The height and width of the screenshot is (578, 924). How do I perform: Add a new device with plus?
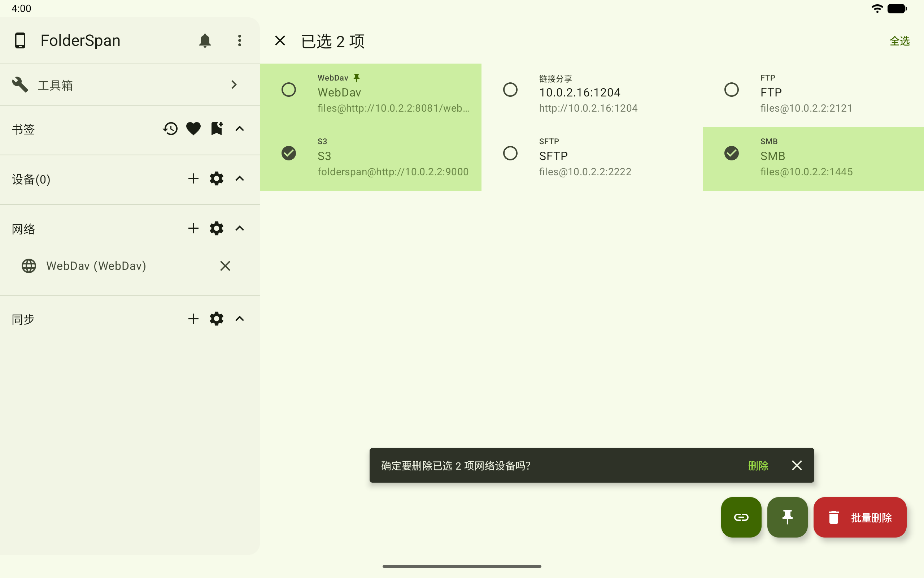pyautogui.click(x=193, y=178)
